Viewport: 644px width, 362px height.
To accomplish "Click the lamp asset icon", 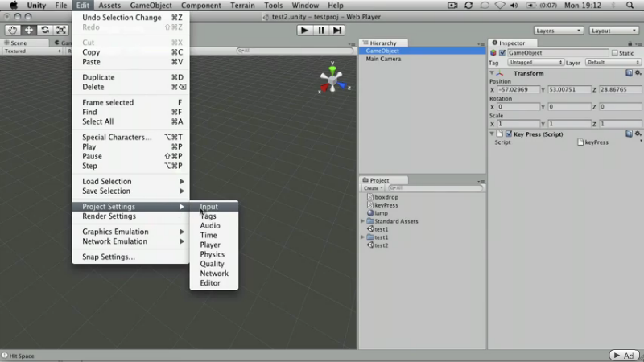I will coord(370,213).
